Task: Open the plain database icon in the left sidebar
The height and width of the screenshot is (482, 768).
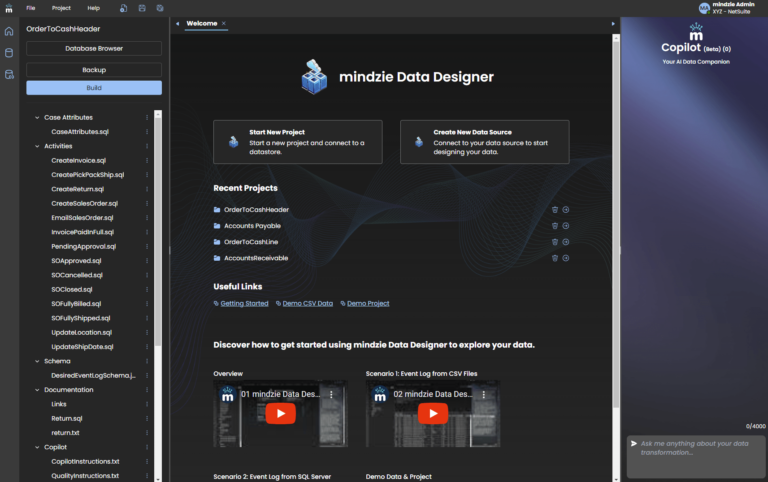Action: pyautogui.click(x=9, y=53)
